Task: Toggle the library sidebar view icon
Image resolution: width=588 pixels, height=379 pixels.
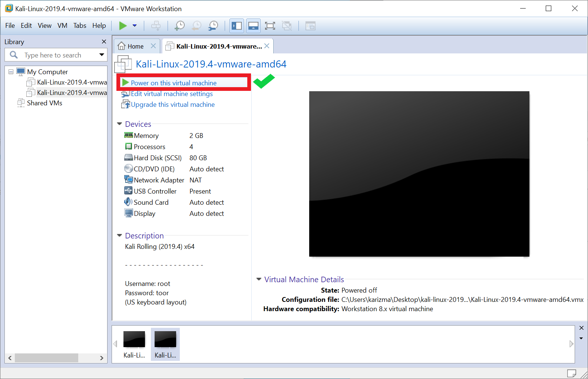Action: point(237,26)
